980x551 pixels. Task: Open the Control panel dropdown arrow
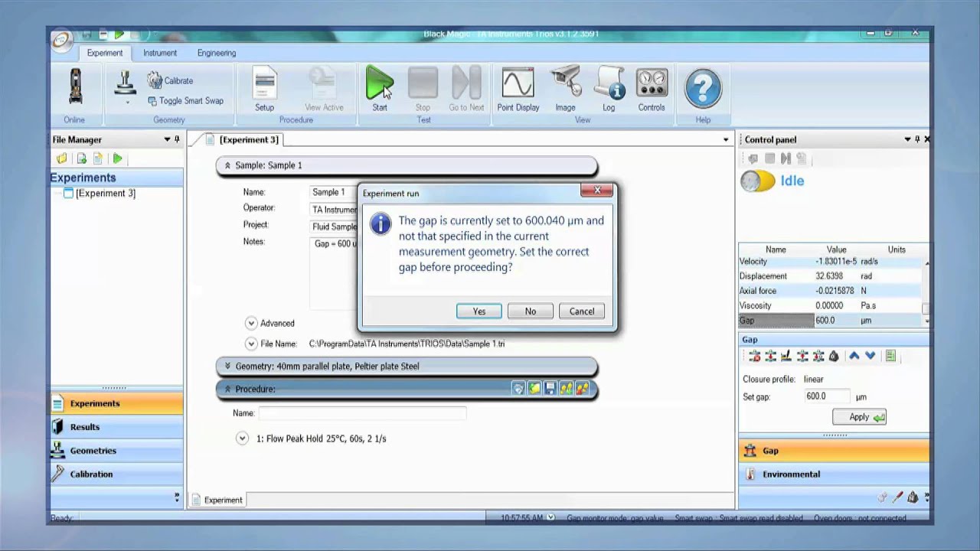coord(908,139)
